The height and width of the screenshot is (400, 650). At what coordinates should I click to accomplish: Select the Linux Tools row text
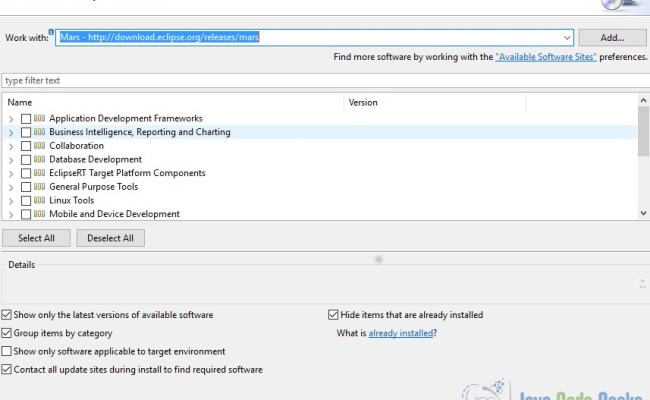pos(72,201)
